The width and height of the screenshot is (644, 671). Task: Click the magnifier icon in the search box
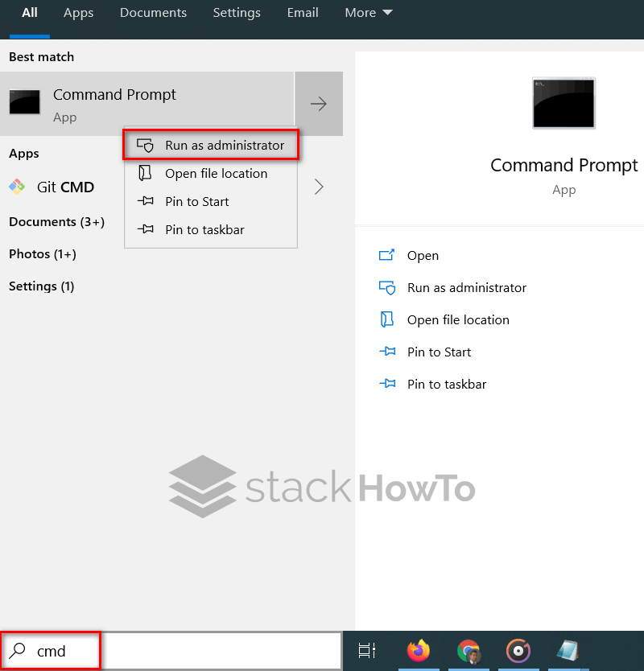click(18, 652)
